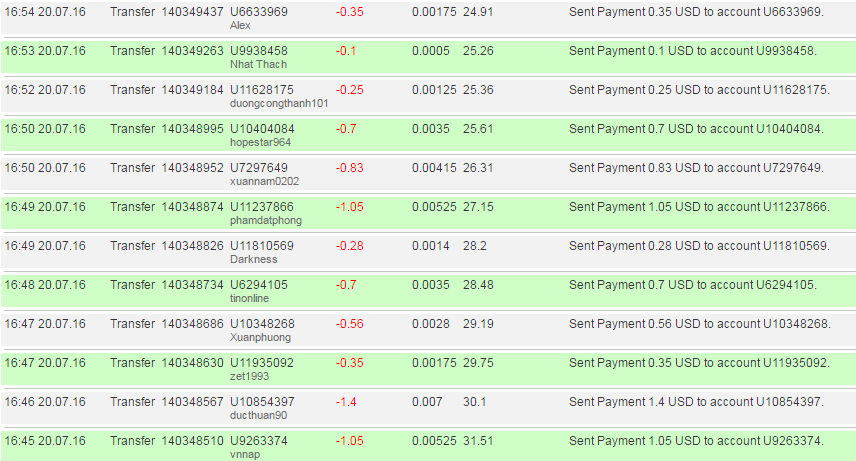This screenshot has width=856, height=461.
Task: Click batch number 140348952
Action: 192,168
